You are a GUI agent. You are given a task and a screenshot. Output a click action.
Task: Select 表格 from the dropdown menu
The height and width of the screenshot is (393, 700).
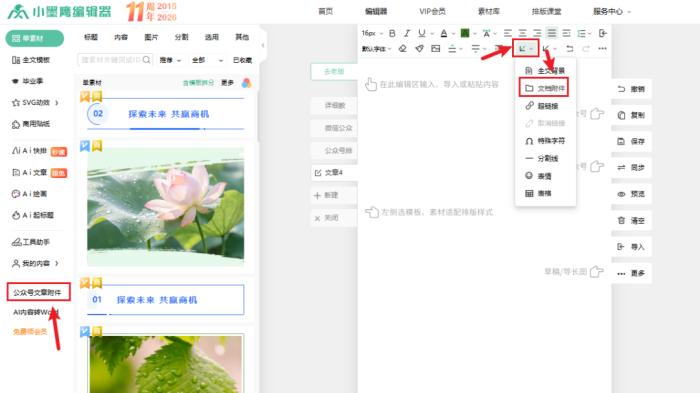pyautogui.click(x=538, y=193)
